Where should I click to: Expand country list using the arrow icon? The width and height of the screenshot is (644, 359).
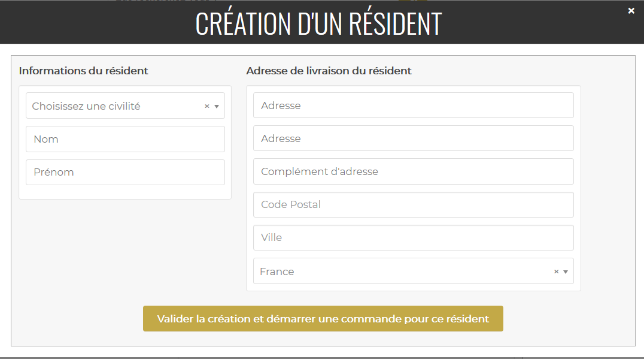click(566, 271)
